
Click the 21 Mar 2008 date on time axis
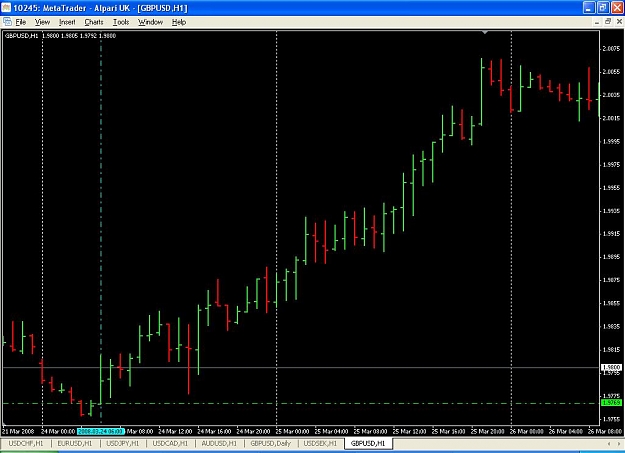click(x=18, y=431)
